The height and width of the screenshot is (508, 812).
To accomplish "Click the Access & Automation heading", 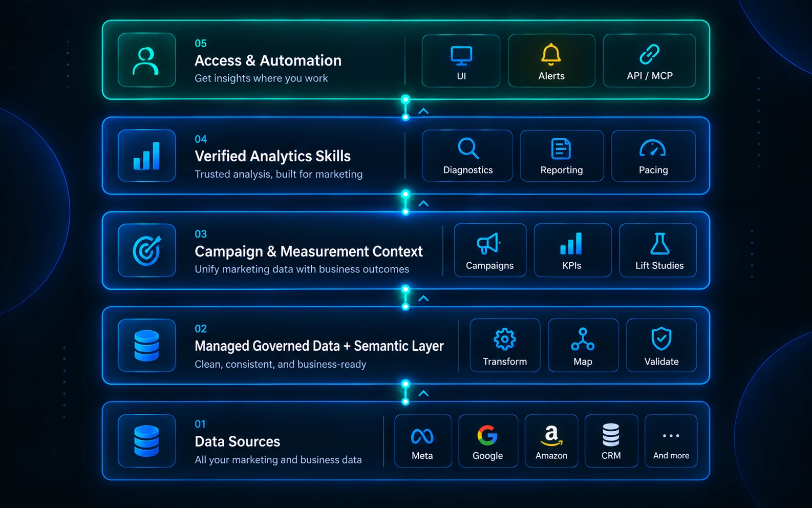I will pos(268,60).
